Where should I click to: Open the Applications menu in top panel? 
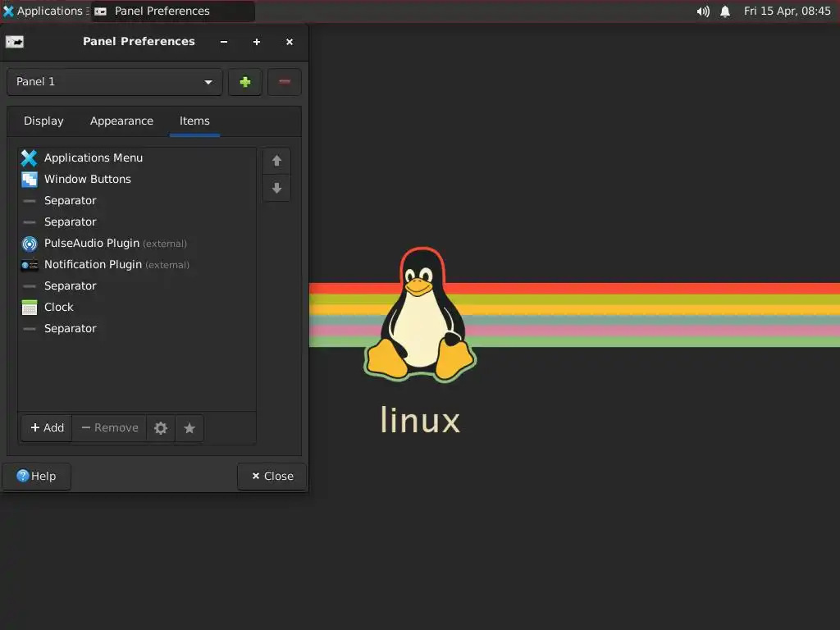pyautogui.click(x=43, y=11)
